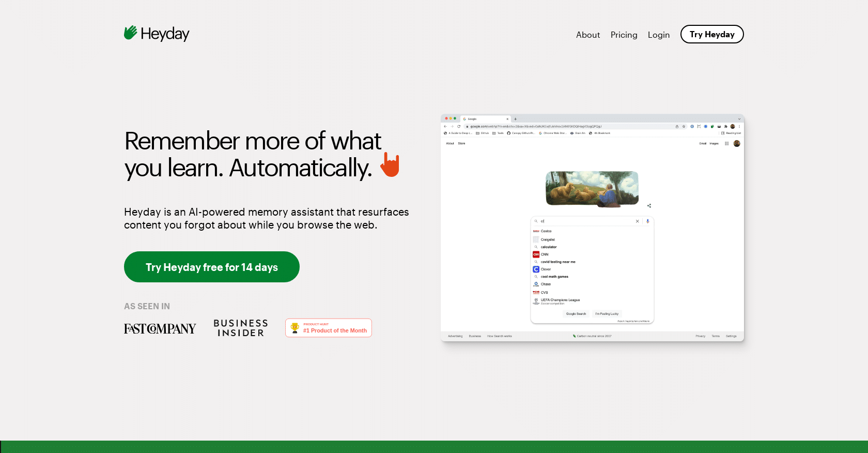Click the orange pointing hand emoji
The width and height of the screenshot is (868, 453).
(x=390, y=165)
